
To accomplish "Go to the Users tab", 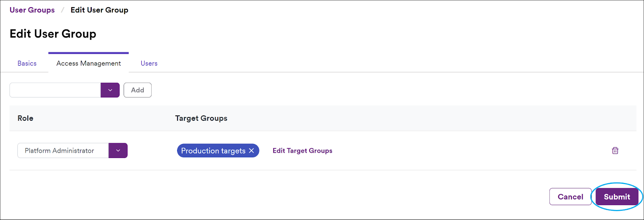I will point(149,63).
